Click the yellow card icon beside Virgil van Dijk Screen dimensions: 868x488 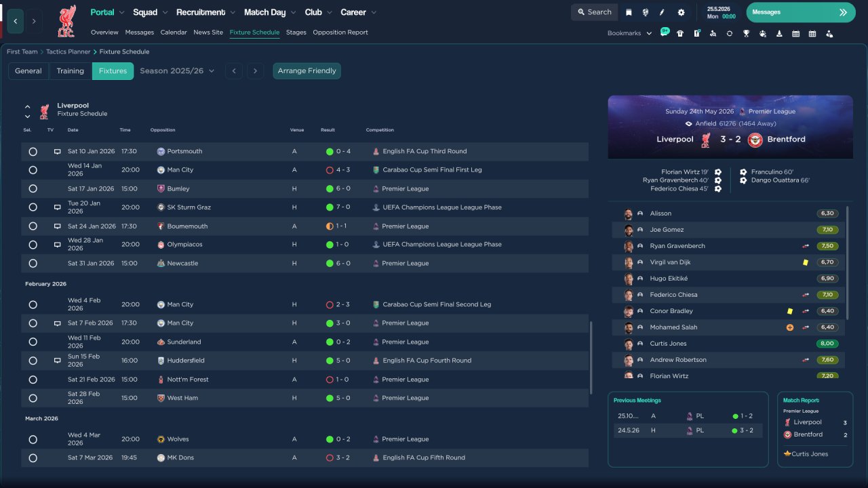[805, 262]
